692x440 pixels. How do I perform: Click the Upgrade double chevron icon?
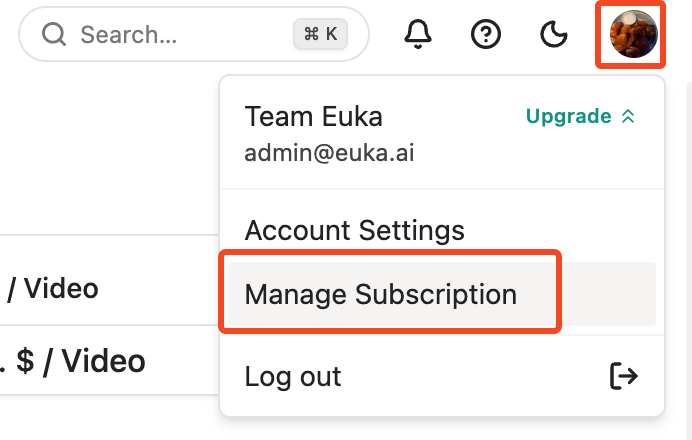pos(628,117)
